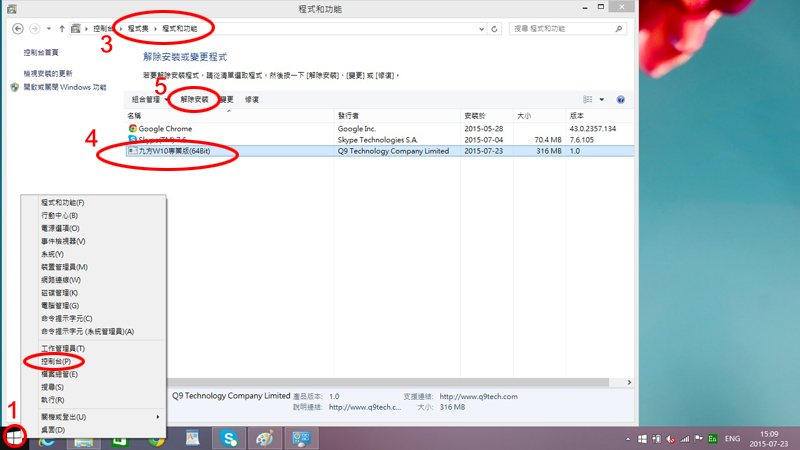Click the Windows Start button
The width and height of the screenshot is (800, 450).
(14, 437)
